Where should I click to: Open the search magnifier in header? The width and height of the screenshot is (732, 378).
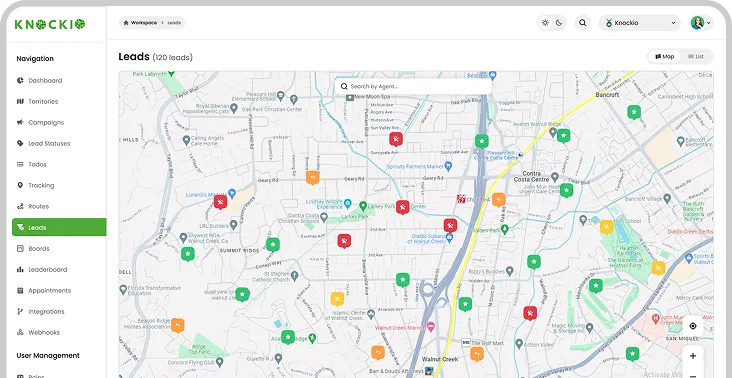pyautogui.click(x=583, y=22)
